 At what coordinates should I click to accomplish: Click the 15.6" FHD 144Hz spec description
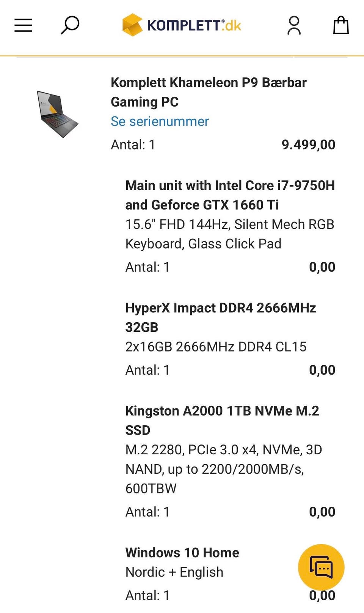tap(229, 234)
